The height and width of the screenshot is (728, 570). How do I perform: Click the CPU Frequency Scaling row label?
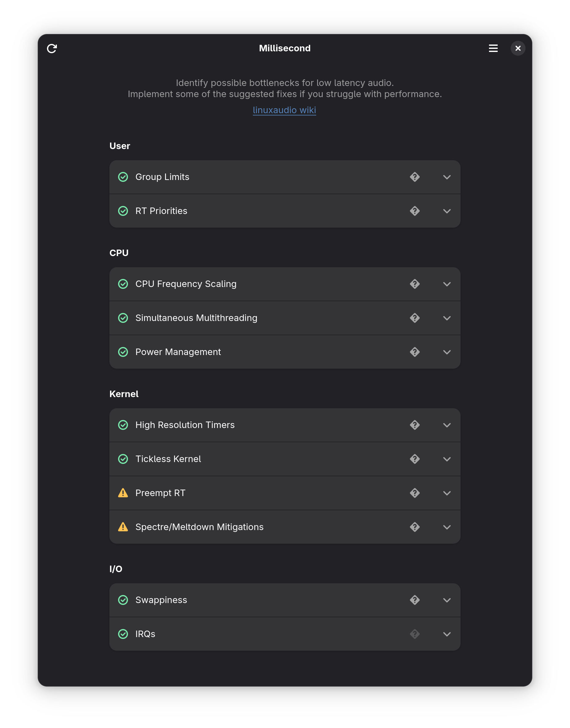point(186,284)
